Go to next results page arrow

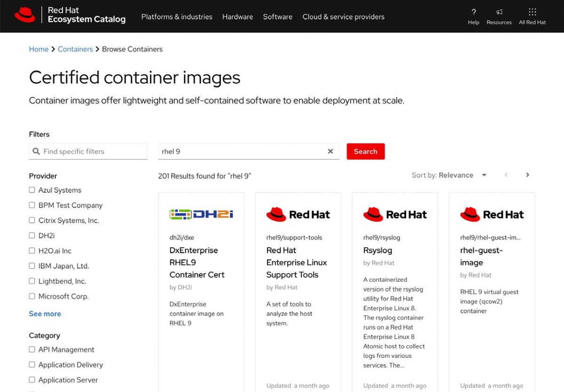527,175
